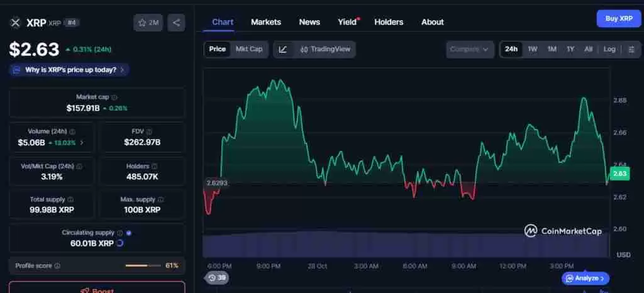Click Market cap info icon
Image resolution: width=644 pixels, height=293 pixels.
114,97
